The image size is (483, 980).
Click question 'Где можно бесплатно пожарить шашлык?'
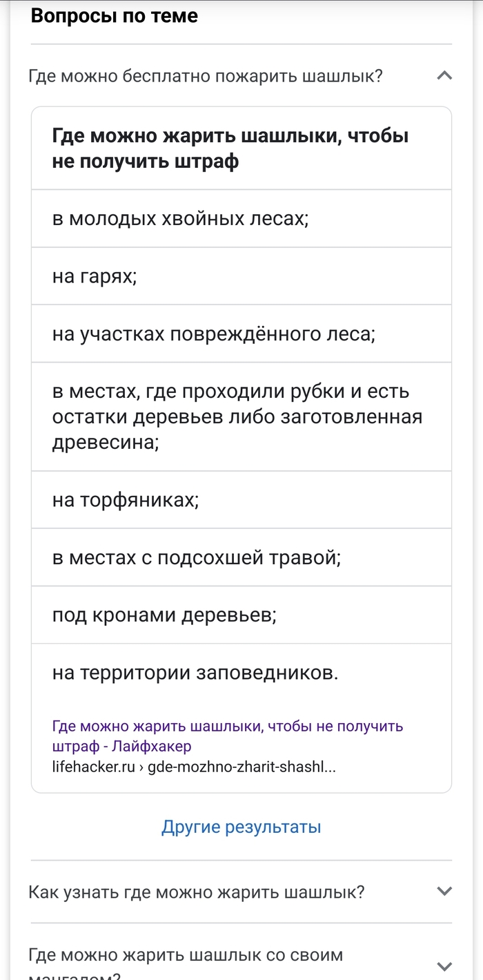(x=206, y=76)
